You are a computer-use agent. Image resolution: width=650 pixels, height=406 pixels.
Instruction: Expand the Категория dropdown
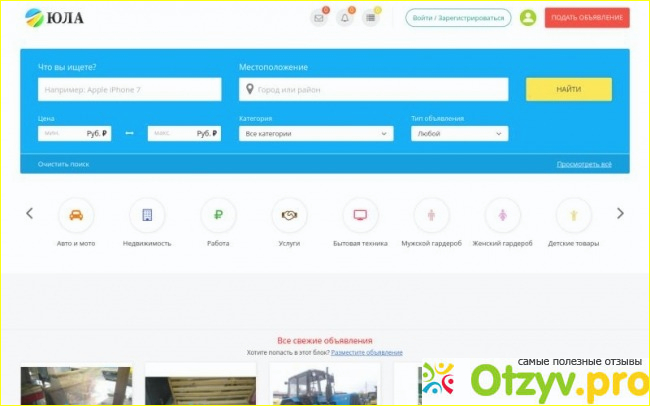tap(316, 133)
